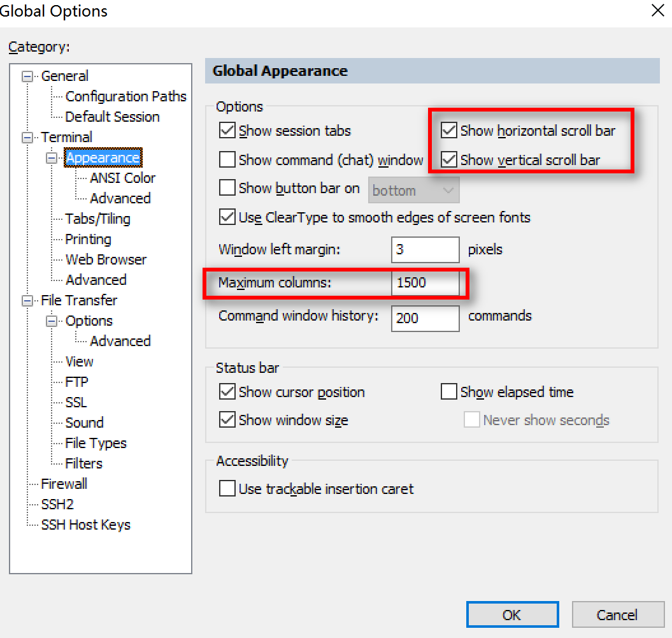Screen dimensions: 672x638
Task: Enable Show elapsed time checkbox
Action: pyautogui.click(x=449, y=392)
